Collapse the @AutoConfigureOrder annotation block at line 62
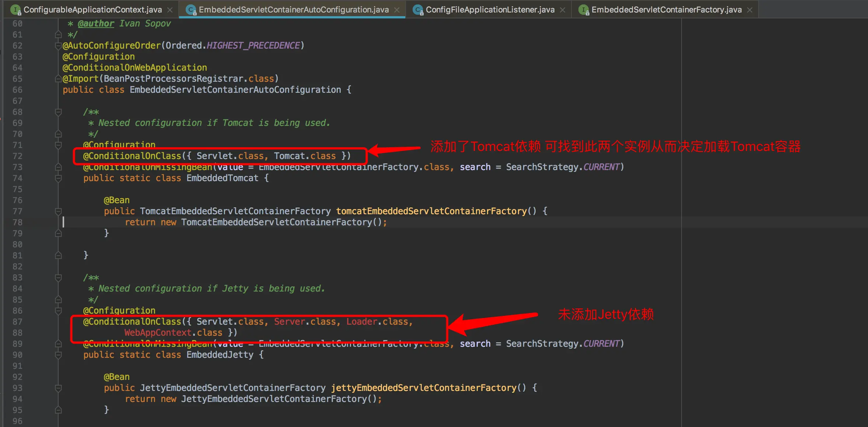Image resolution: width=868 pixels, height=427 pixels. (58, 46)
